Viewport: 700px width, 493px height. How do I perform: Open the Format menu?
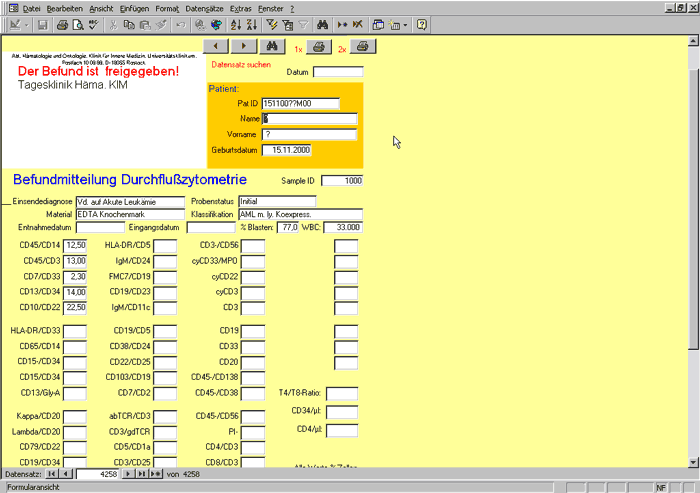[x=167, y=8]
